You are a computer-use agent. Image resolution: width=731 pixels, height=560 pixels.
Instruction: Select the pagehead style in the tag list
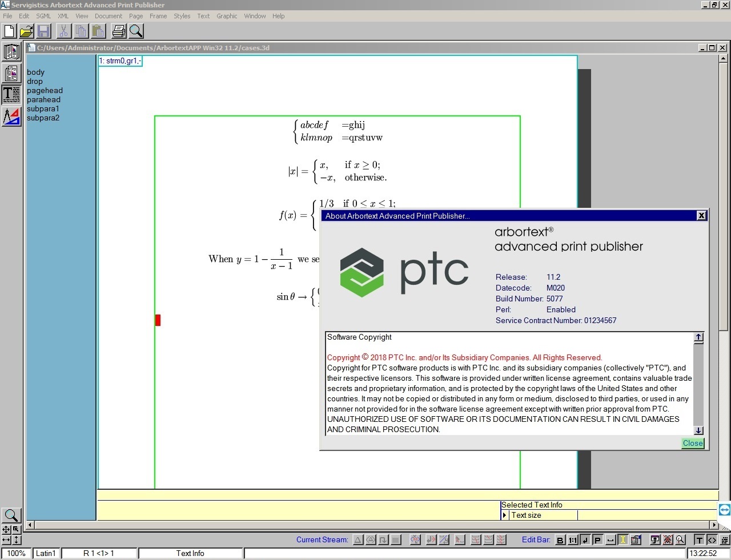click(45, 91)
